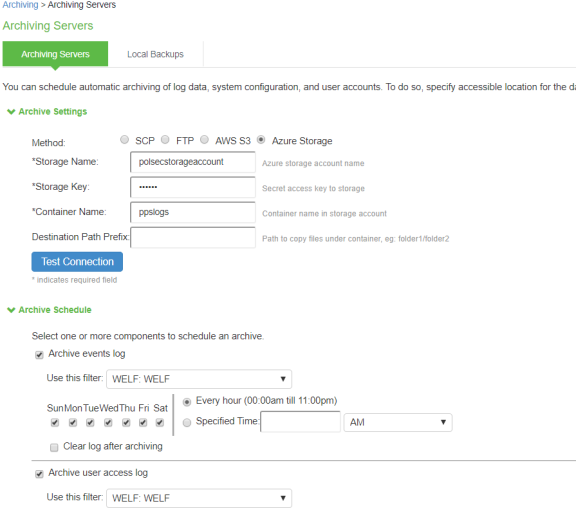Image resolution: width=576 pixels, height=508 pixels.
Task: Open the AM/PM time dropdown
Action: 398,422
